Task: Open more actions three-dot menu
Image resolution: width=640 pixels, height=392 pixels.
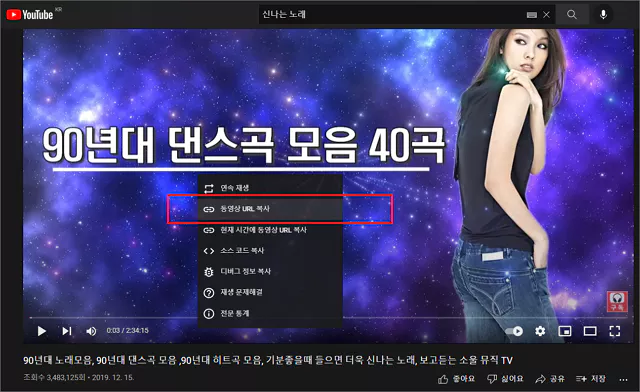Action: pyautogui.click(x=623, y=379)
